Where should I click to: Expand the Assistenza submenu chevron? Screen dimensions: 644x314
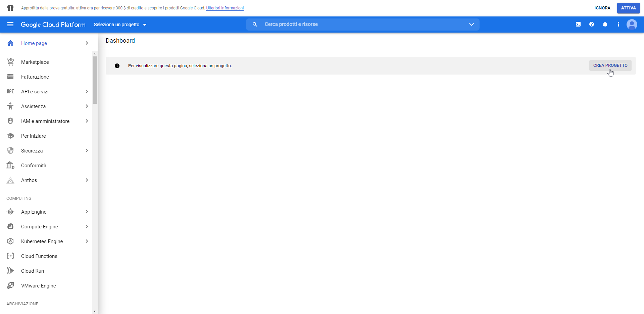pos(87,106)
